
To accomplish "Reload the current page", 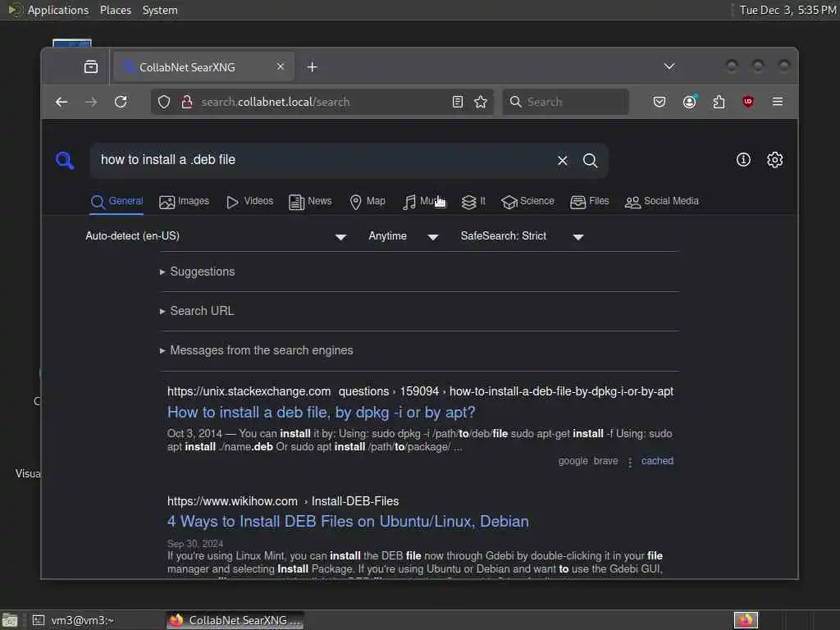I will 121,102.
